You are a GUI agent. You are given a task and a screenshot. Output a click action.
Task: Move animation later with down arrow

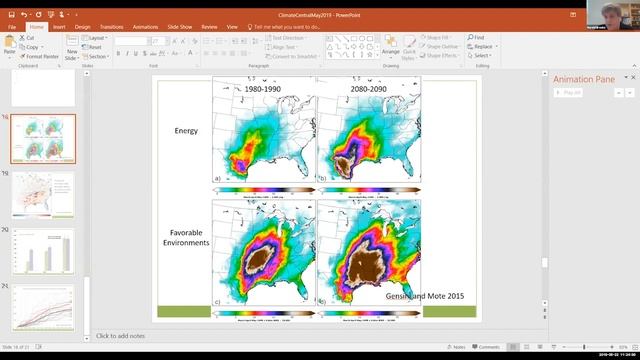pos(630,93)
